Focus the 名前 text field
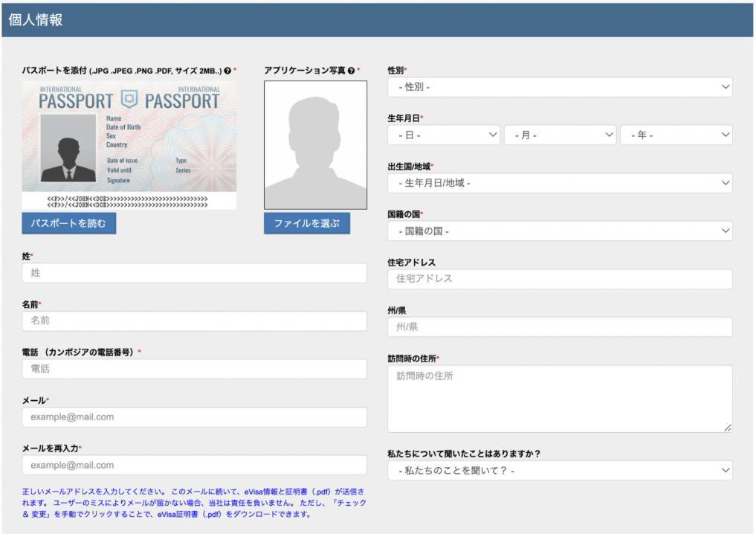 pos(195,321)
